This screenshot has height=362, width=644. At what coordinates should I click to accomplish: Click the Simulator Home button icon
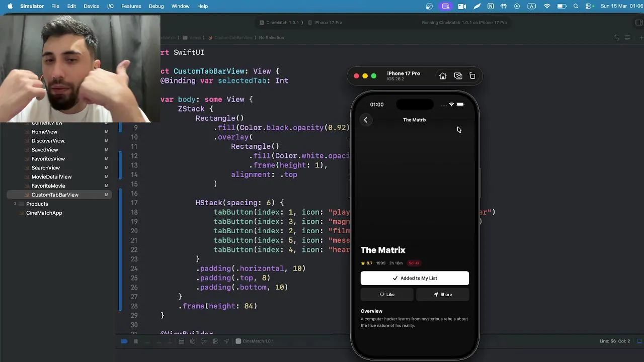pyautogui.click(x=443, y=76)
